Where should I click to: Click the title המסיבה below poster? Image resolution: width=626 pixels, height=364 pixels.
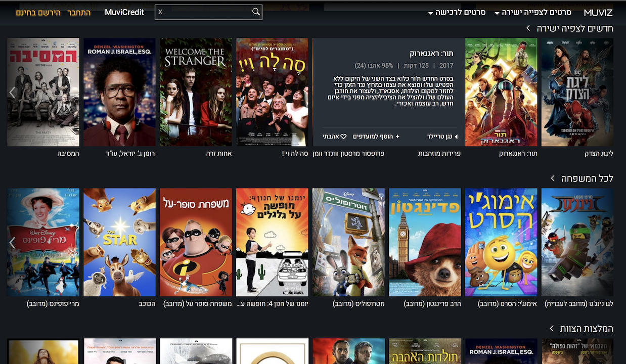coord(68,153)
